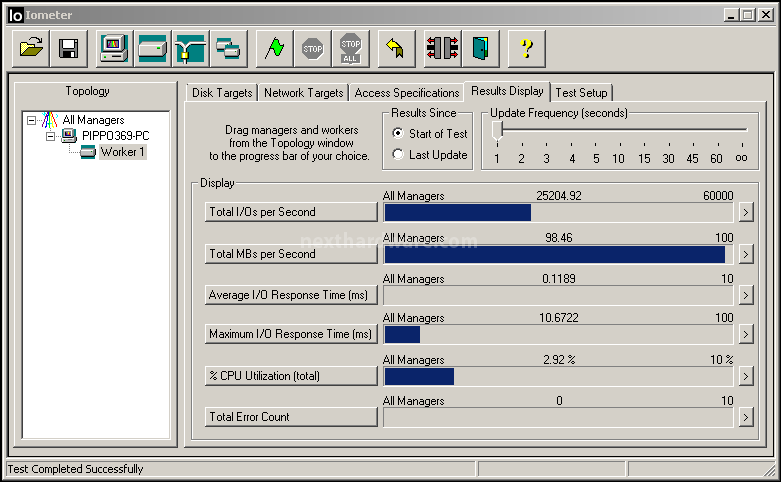Exit Iometer with door icon
This screenshot has width=781, height=482.
tap(481, 49)
